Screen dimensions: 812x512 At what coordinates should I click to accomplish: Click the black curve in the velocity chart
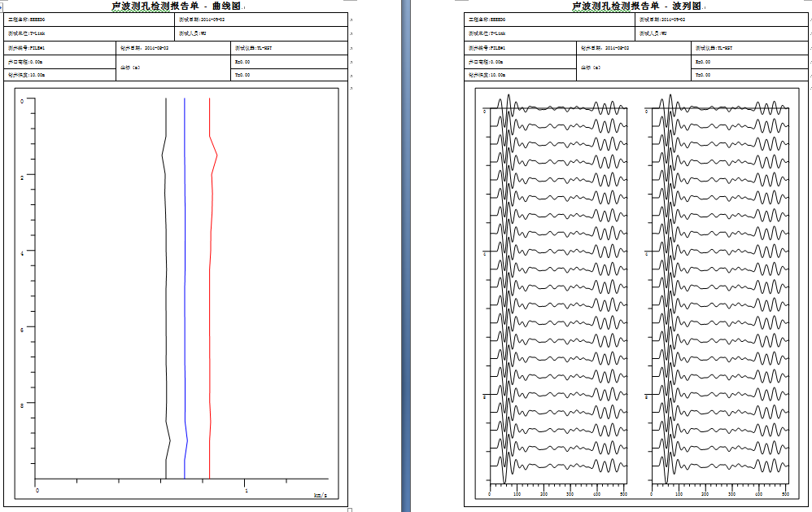point(166,285)
